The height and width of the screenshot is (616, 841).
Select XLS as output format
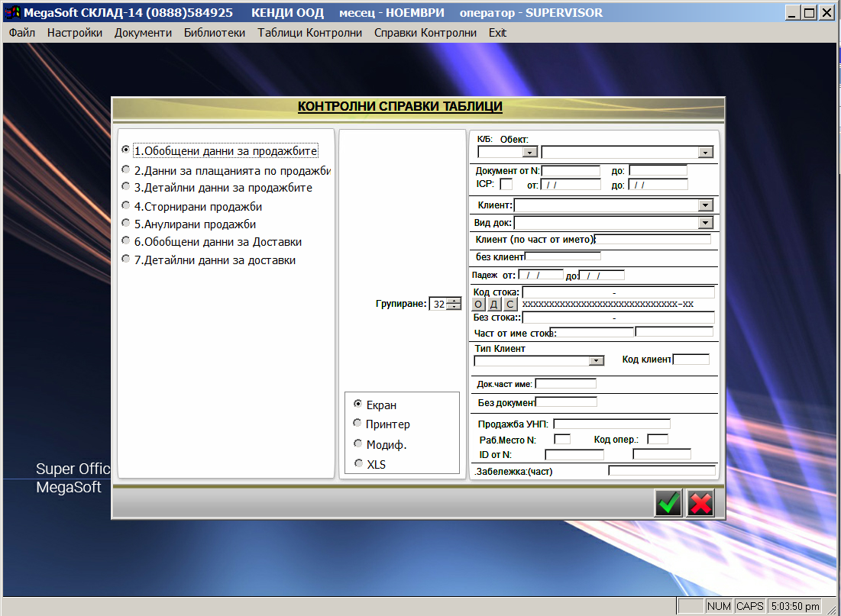[357, 463]
